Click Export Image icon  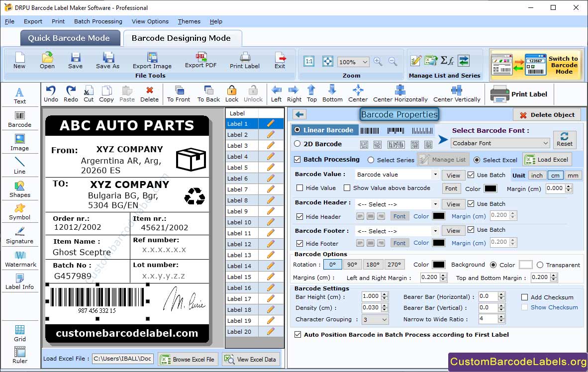coord(152,61)
